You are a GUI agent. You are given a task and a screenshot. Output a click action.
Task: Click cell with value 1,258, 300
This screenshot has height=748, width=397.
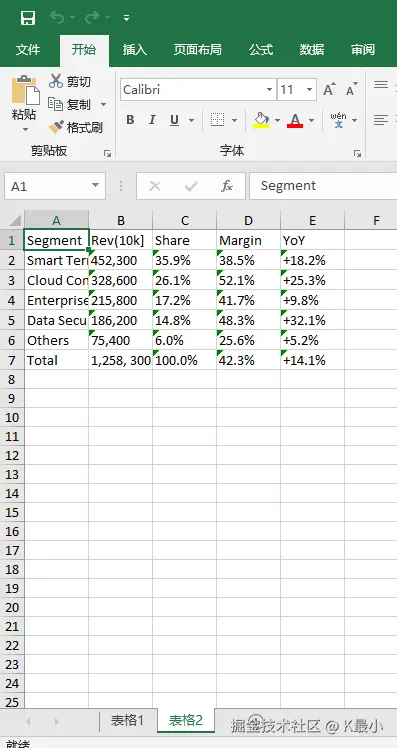coord(121,361)
